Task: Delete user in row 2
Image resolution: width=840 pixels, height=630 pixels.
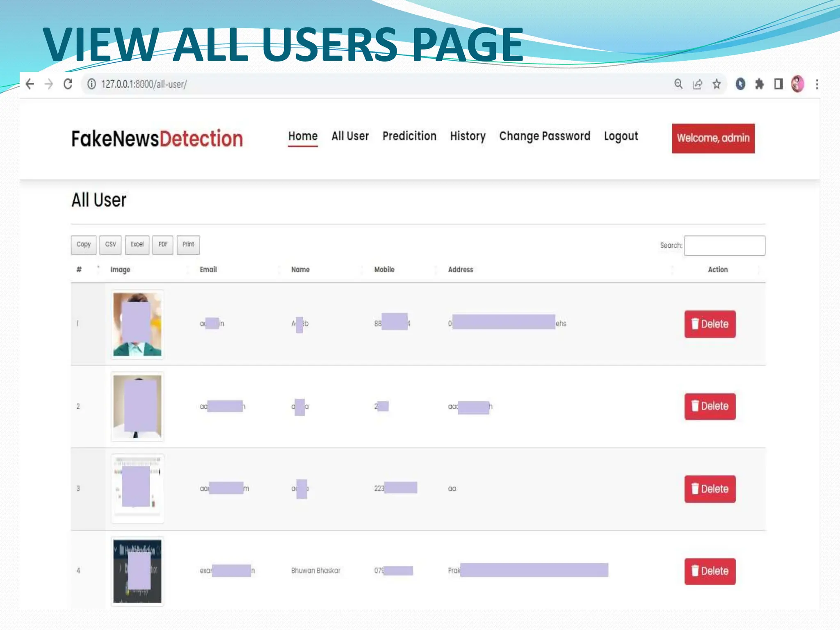Action: click(x=710, y=406)
